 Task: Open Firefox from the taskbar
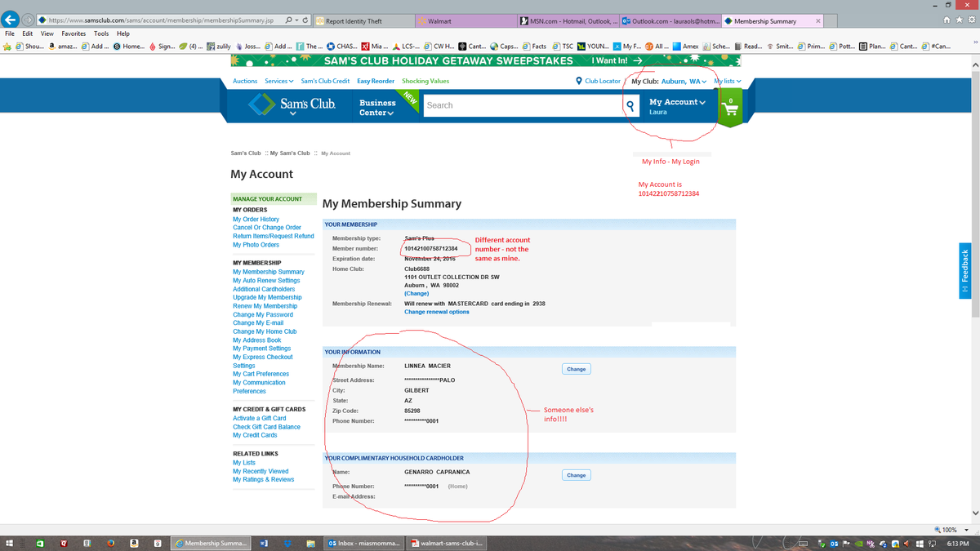tap(109, 543)
